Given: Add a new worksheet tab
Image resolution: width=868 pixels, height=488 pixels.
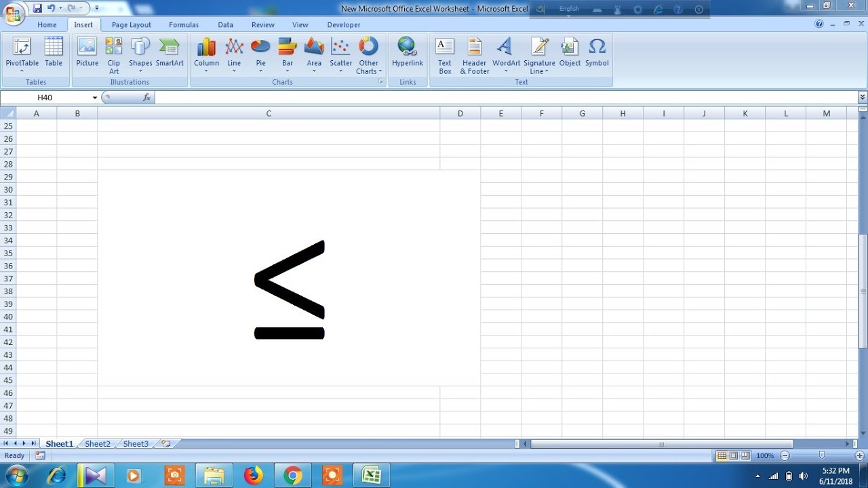Looking at the screenshot, I should coord(165,444).
